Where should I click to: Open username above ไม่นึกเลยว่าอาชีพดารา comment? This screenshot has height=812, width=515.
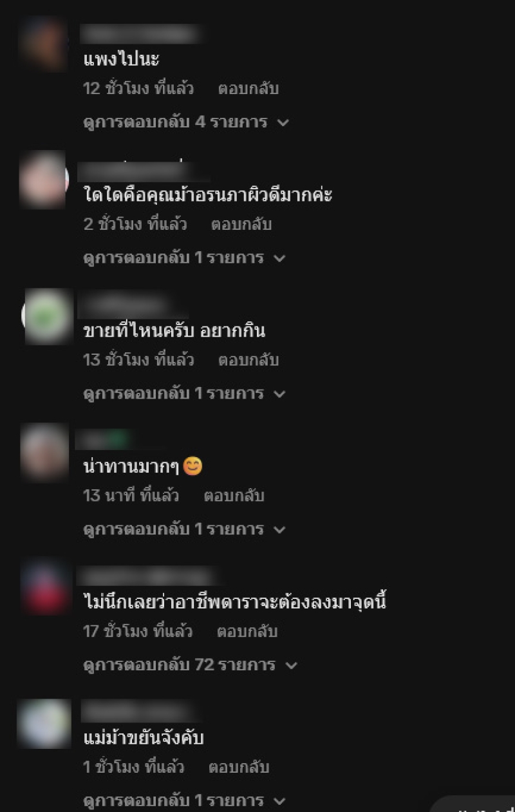pyautogui.click(x=149, y=576)
